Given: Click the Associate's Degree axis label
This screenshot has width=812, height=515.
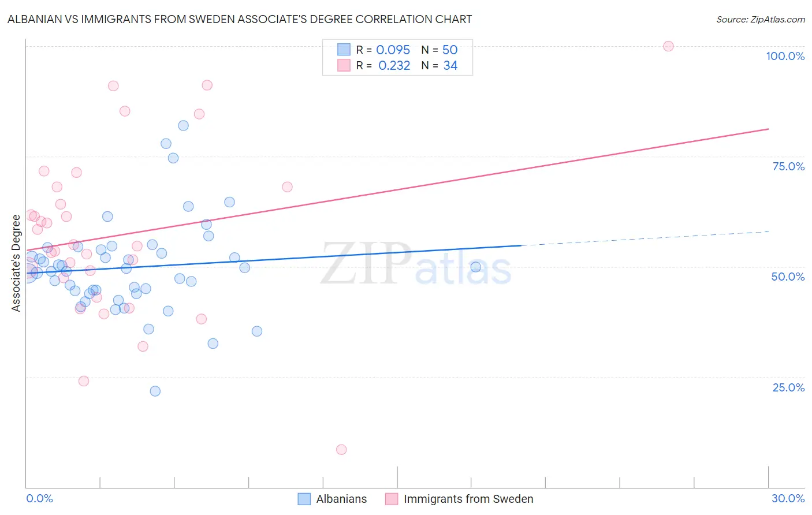Looking at the screenshot, I should (16, 263).
